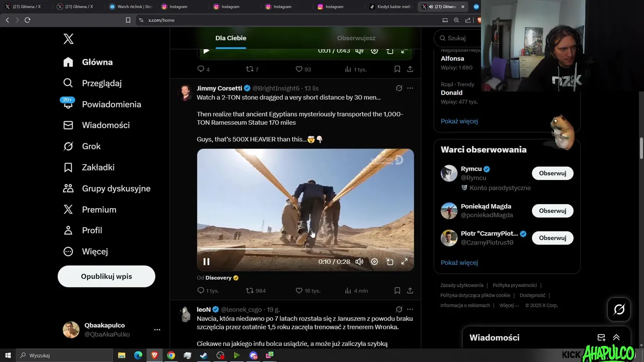Viewport: 644px width, 362px height.
Task: Follow Rymcu with Obserwuj button
Action: [x=552, y=173]
